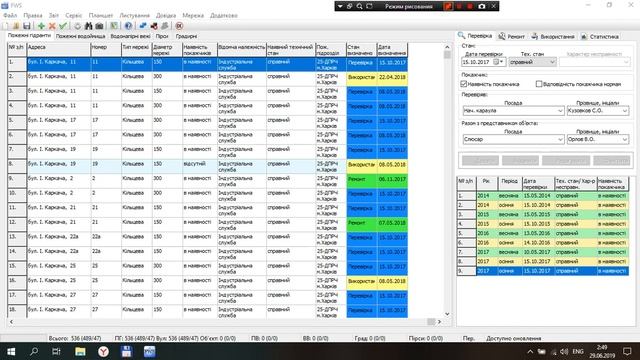Expand the Характер несправності dropdown
The width and height of the screenshot is (640, 360).
tap(626, 62)
